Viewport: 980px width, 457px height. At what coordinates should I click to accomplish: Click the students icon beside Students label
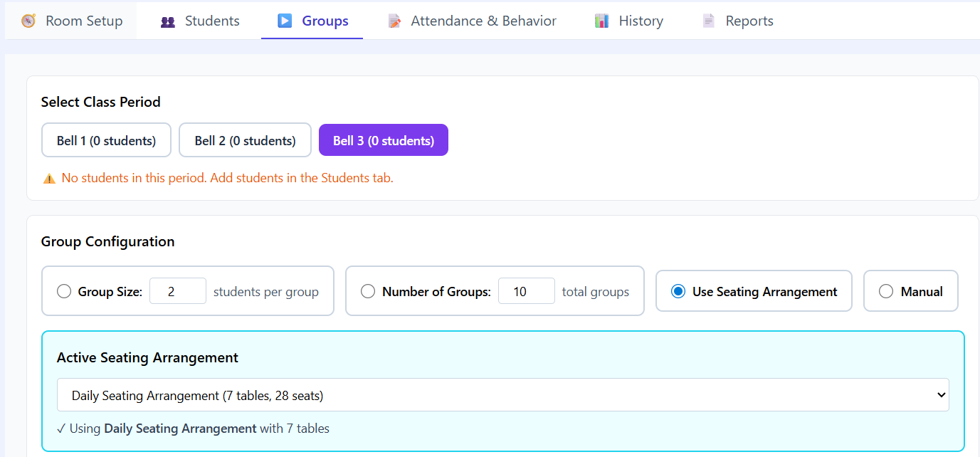[167, 21]
